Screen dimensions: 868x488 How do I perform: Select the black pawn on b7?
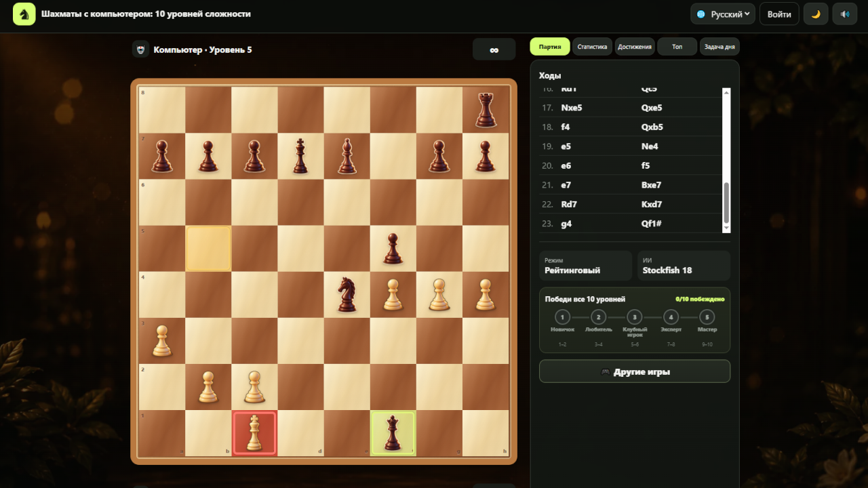click(208, 156)
